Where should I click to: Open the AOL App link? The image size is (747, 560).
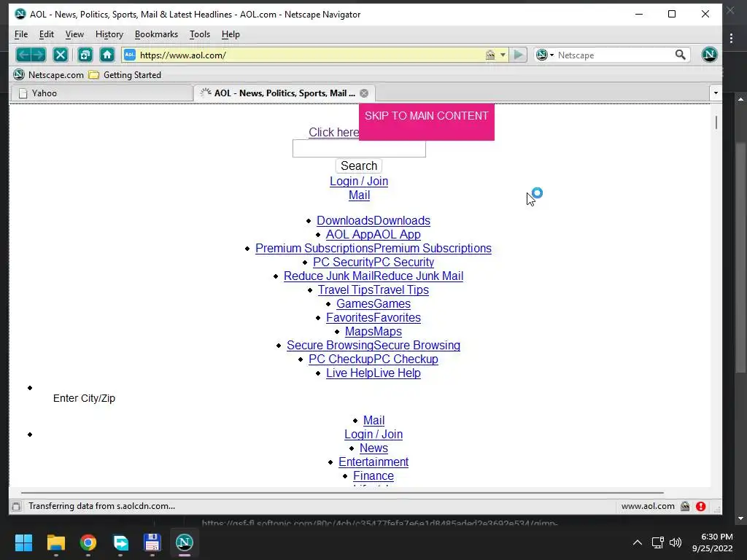tap(373, 234)
